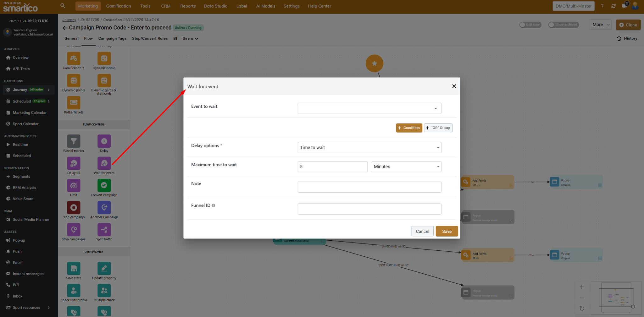Click the Save button in dialog
This screenshot has width=644, height=317.
point(447,232)
